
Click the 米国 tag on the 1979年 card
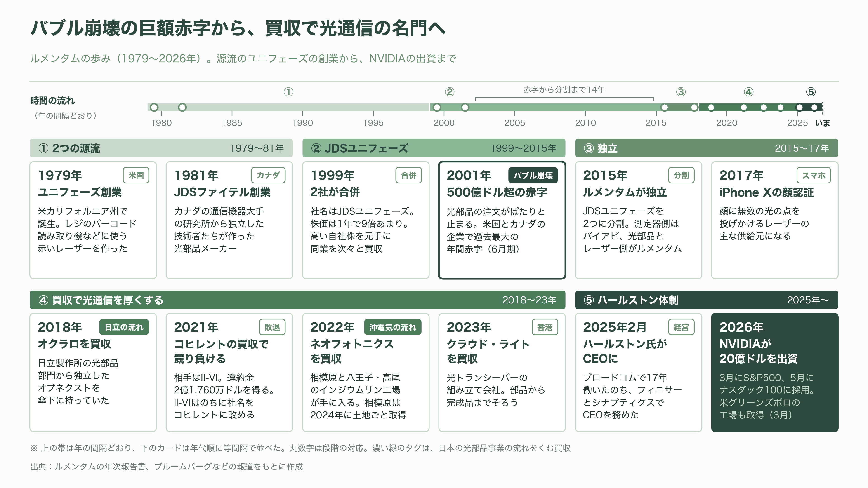[136, 175]
